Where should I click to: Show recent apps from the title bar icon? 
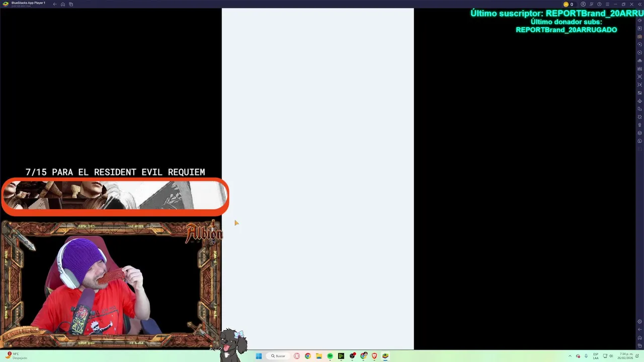(71, 4)
